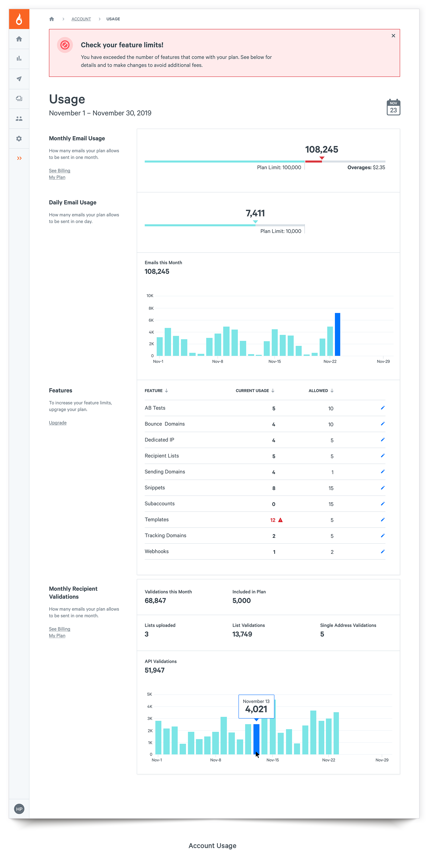Screen dimensions: 430x868
Task: Open the bar chart analytics sidebar icon
Action: click(19, 59)
